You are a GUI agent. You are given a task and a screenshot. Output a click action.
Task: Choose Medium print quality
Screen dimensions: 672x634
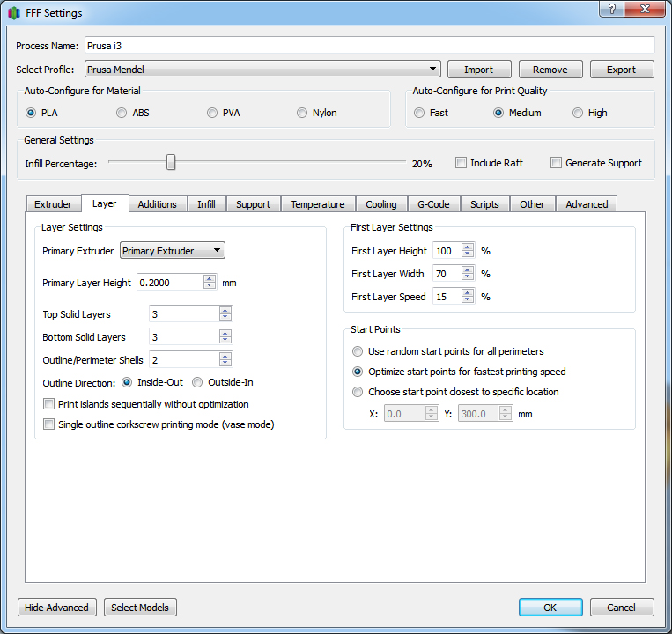(x=498, y=113)
